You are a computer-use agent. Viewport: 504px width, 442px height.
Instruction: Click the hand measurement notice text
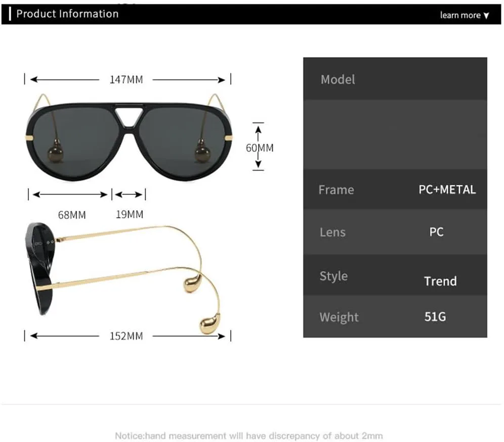point(248,435)
